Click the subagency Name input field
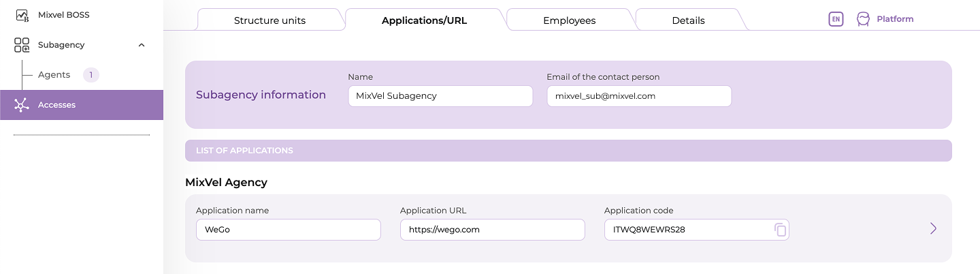Image resolution: width=980 pixels, height=274 pixels. (x=440, y=96)
